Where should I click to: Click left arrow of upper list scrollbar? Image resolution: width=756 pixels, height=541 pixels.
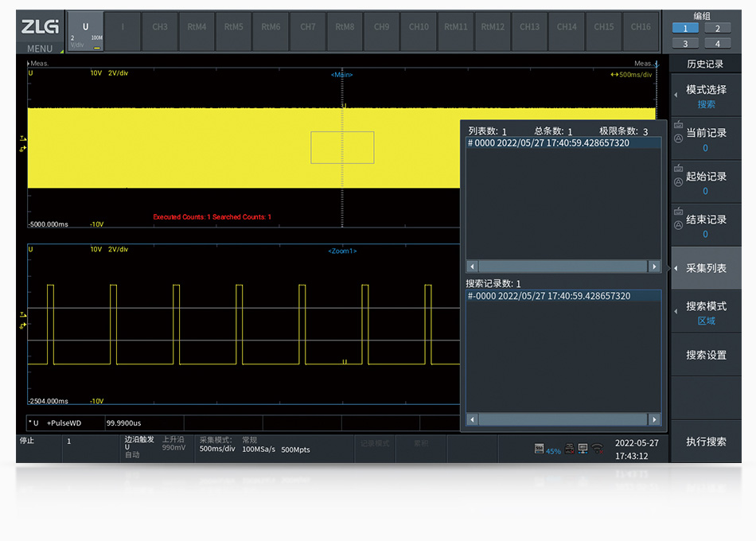[473, 267]
